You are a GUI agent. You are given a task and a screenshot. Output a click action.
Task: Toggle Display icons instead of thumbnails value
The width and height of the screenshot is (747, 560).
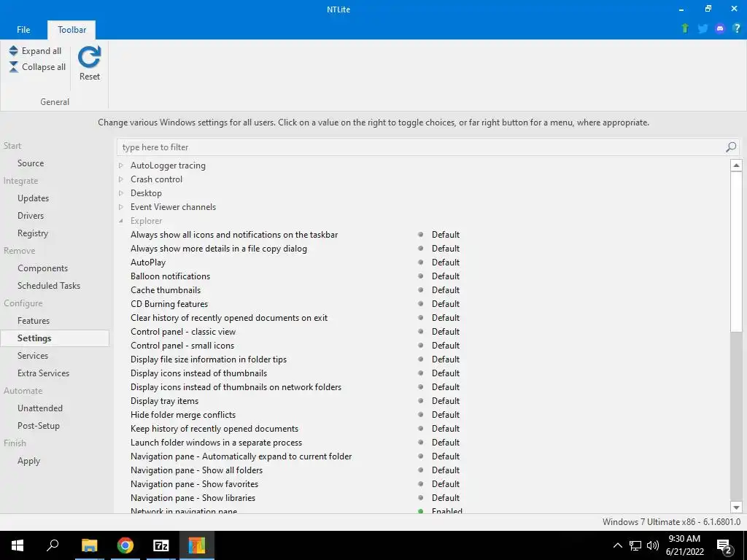(446, 373)
